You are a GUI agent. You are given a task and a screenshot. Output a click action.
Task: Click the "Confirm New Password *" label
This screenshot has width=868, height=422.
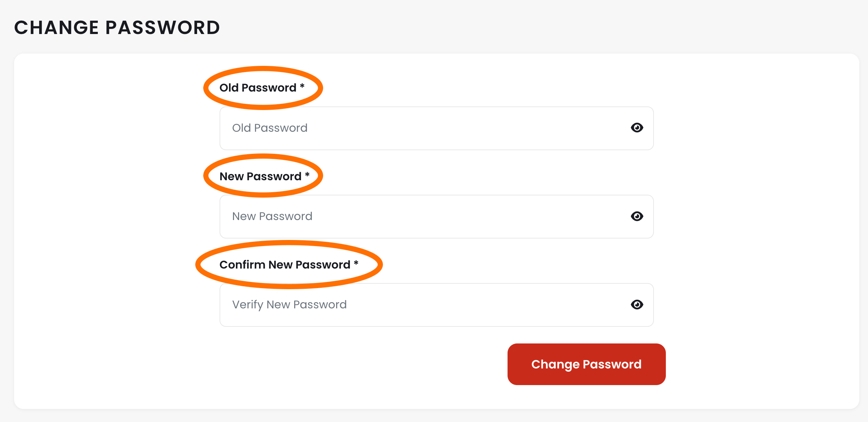[285, 265]
